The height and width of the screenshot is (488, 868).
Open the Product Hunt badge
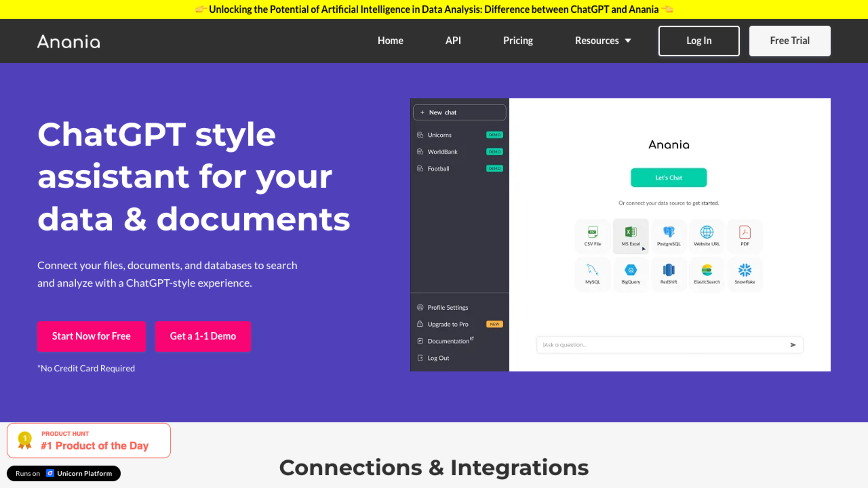89,441
